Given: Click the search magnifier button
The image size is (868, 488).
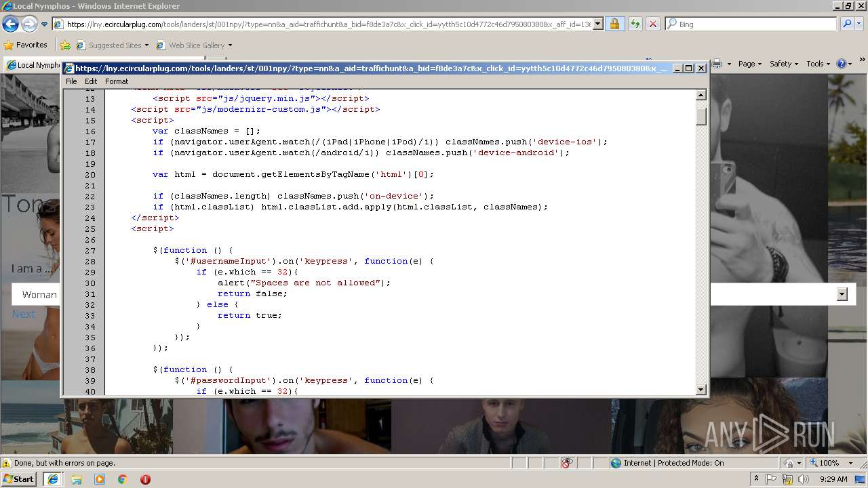Looking at the screenshot, I should (846, 24).
